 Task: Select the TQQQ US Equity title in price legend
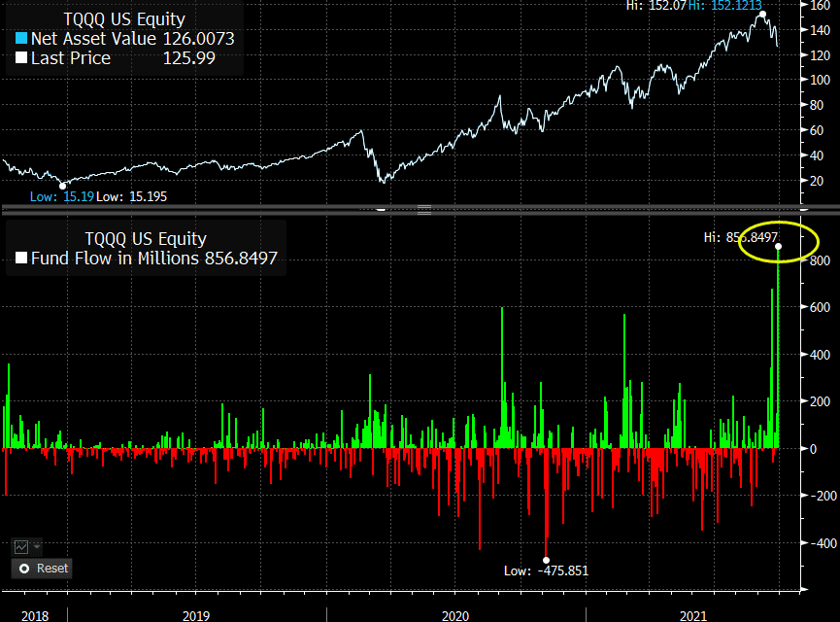(124, 19)
